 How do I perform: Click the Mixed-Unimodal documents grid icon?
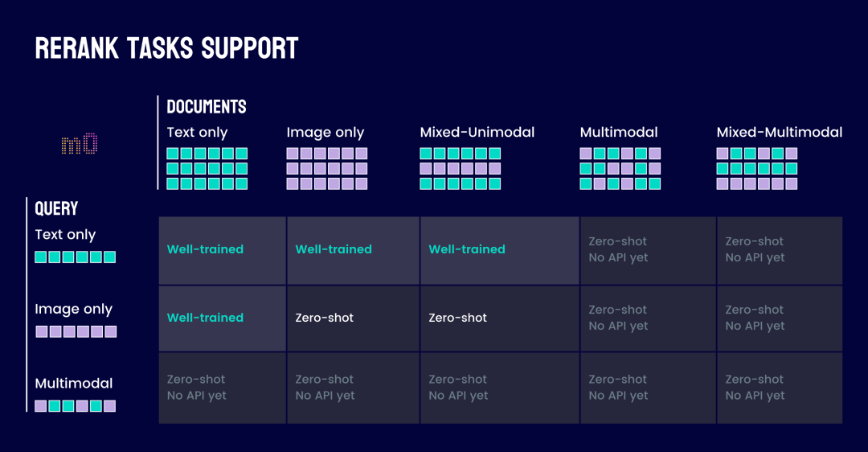tap(460, 168)
